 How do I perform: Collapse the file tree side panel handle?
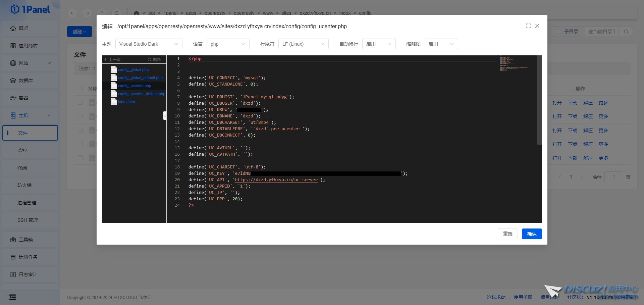pos(165,115)
